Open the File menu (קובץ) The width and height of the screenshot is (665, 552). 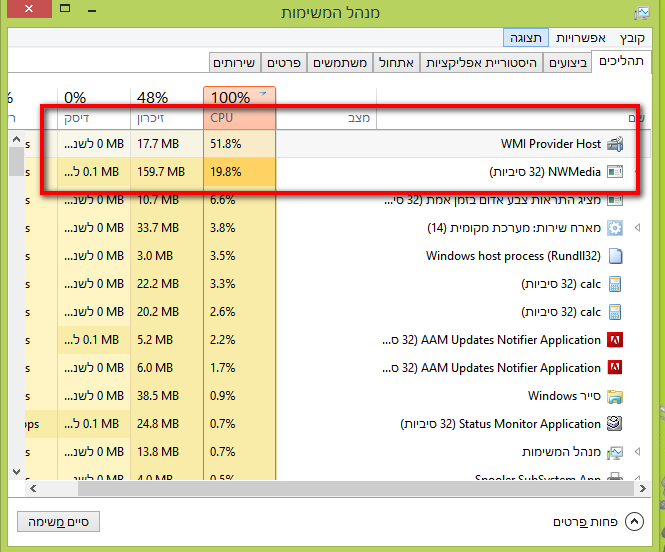(x=632, y=38)
